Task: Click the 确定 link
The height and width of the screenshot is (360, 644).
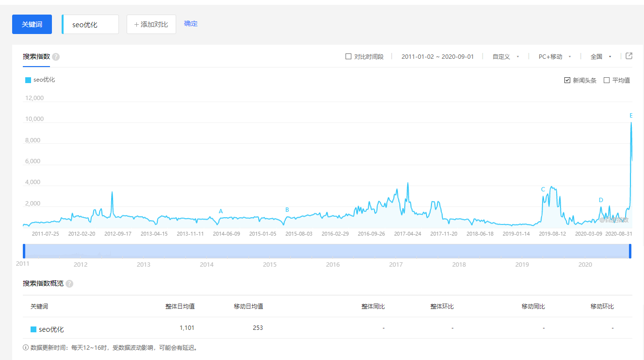Action: click(191, 24)
